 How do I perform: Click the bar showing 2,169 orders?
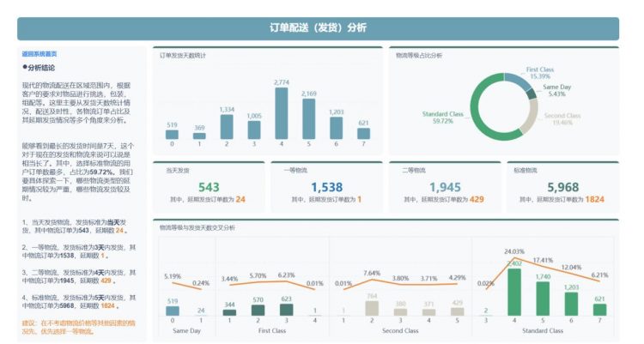(x=309, y=119)
